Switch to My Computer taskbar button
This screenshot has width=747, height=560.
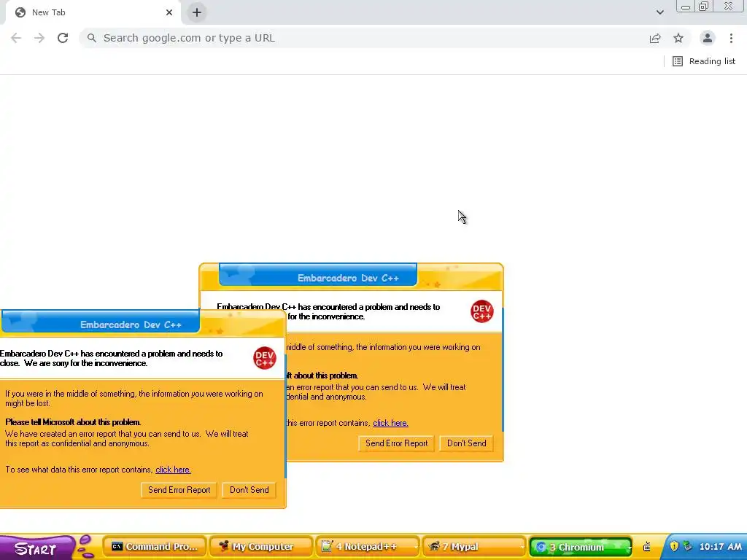click(x=261, y=547)
